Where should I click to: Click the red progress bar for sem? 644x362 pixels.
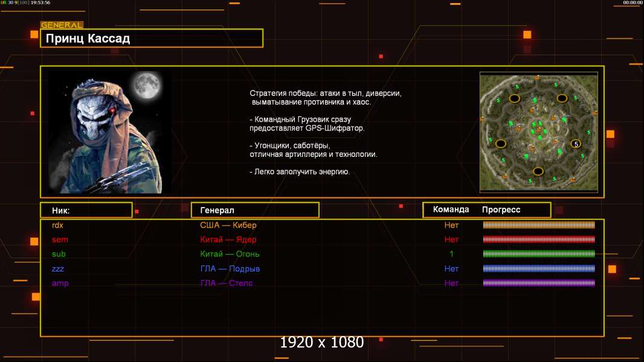[x=539, y=240]
